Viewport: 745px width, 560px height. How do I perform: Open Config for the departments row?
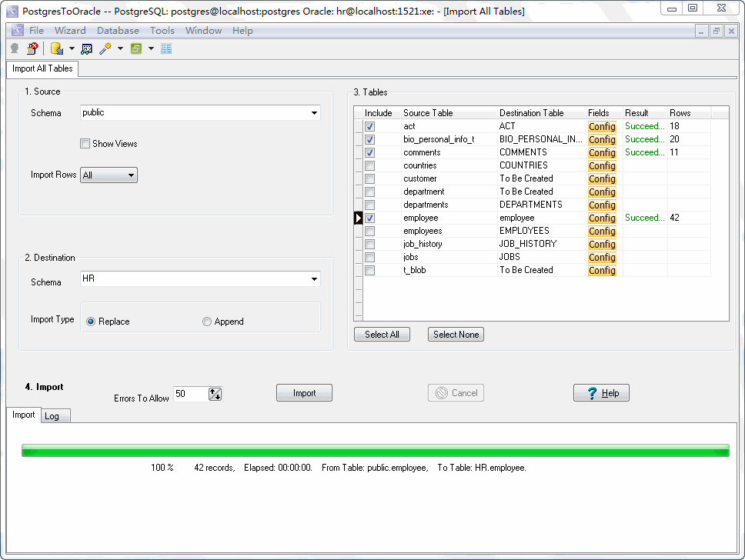tap(602, 205)
